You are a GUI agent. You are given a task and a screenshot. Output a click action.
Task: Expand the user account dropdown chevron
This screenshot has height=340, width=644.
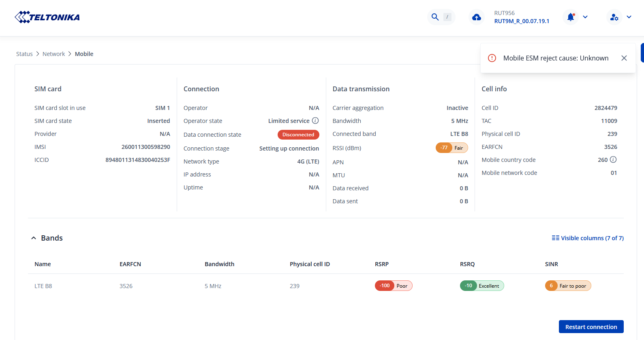(629, 17)
